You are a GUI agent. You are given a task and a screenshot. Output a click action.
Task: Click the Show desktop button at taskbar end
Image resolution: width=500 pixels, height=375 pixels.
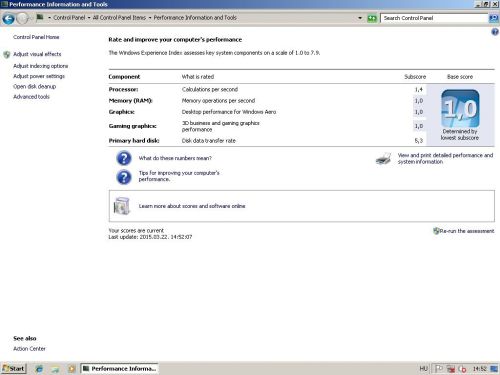494,368
